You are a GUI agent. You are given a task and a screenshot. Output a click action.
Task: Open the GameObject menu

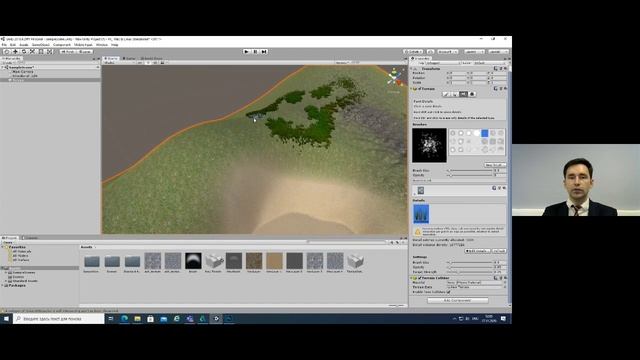pyautogui.click(x=40, y=44)
